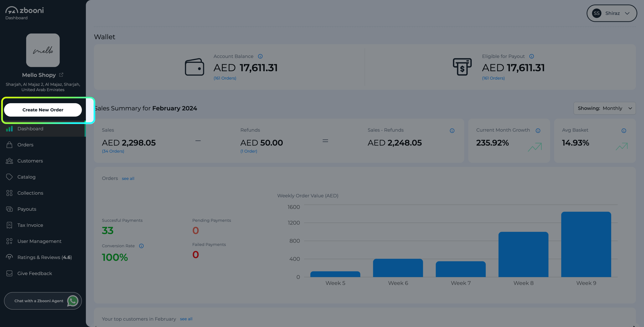Navigate to Payouts in sidebar
This screenshot has width=644, height=327.
[x=27, y=209]
